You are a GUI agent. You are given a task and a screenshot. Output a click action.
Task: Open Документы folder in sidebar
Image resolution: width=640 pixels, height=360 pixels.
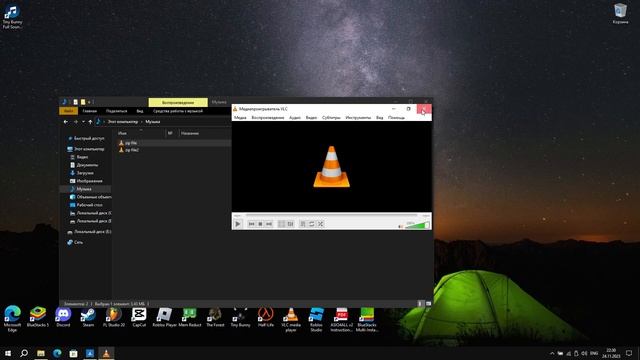point(84,165)
